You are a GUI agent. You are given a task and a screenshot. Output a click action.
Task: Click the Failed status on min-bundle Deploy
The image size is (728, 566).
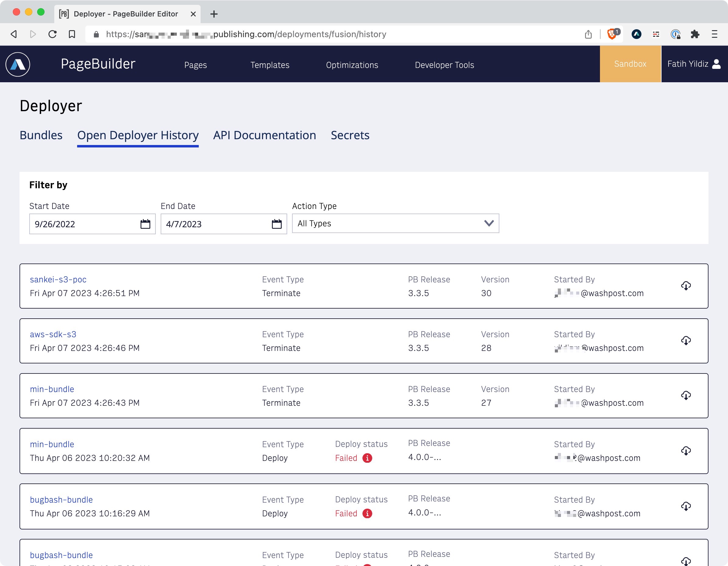pos(346,458)
